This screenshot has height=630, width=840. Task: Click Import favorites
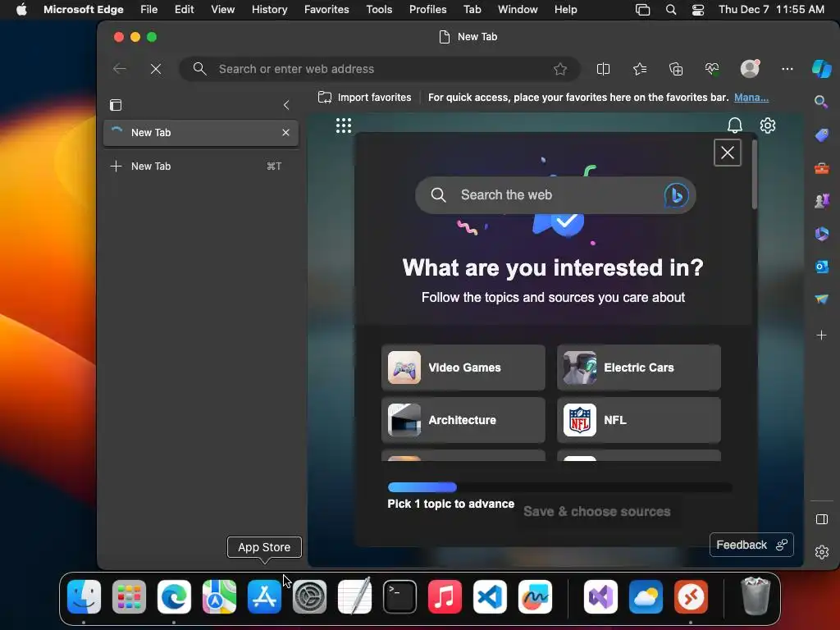[365, 98]
